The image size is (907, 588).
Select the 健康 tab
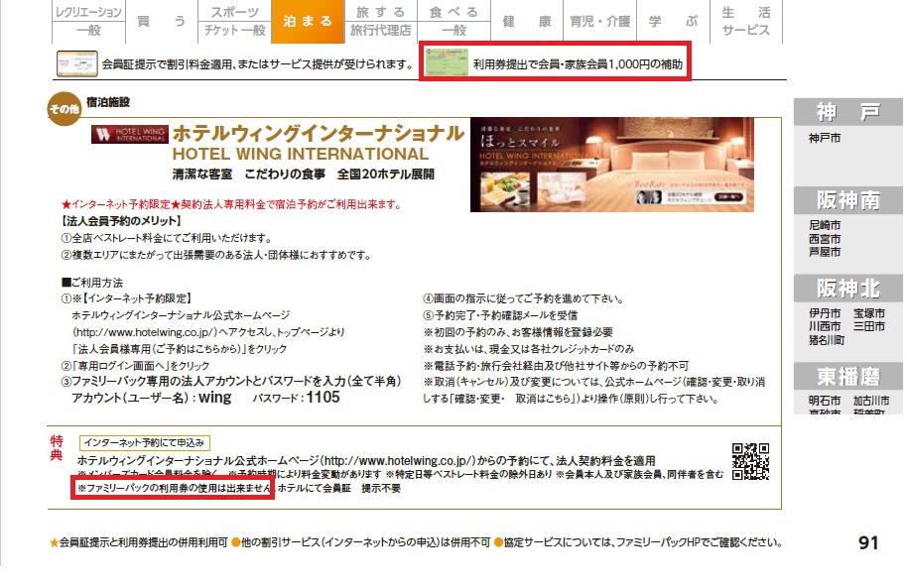tap(527, 22)
